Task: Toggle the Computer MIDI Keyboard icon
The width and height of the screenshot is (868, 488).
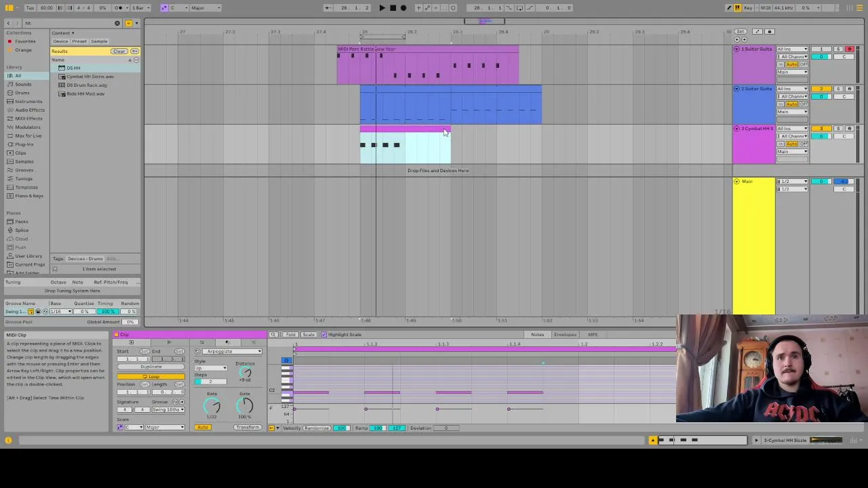Action: tap(738, 8)
